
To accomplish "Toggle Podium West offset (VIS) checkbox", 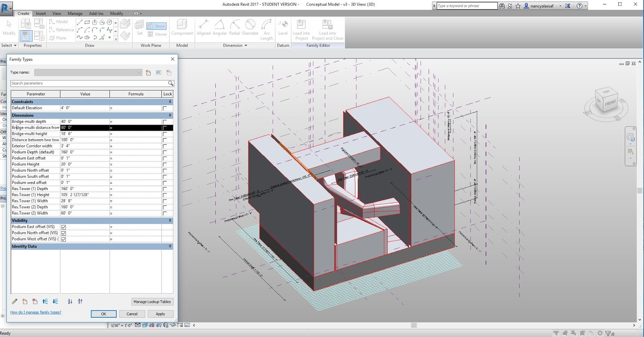I will (64, 239).
